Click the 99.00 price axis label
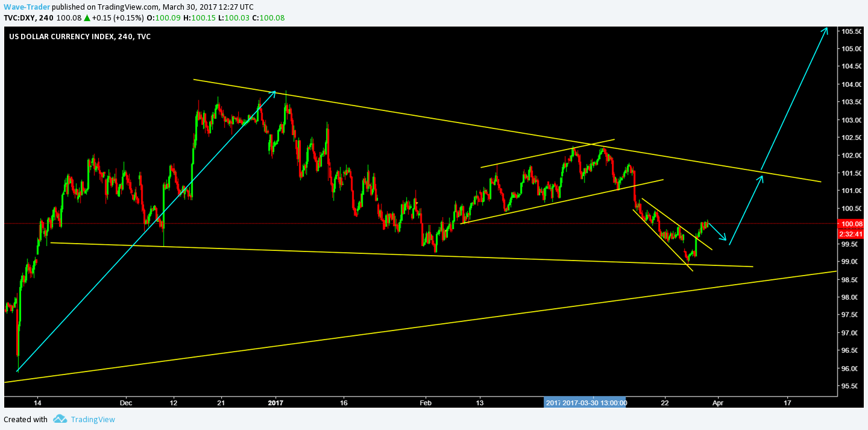This screenshot has width=868, height=430. (850, 262)
